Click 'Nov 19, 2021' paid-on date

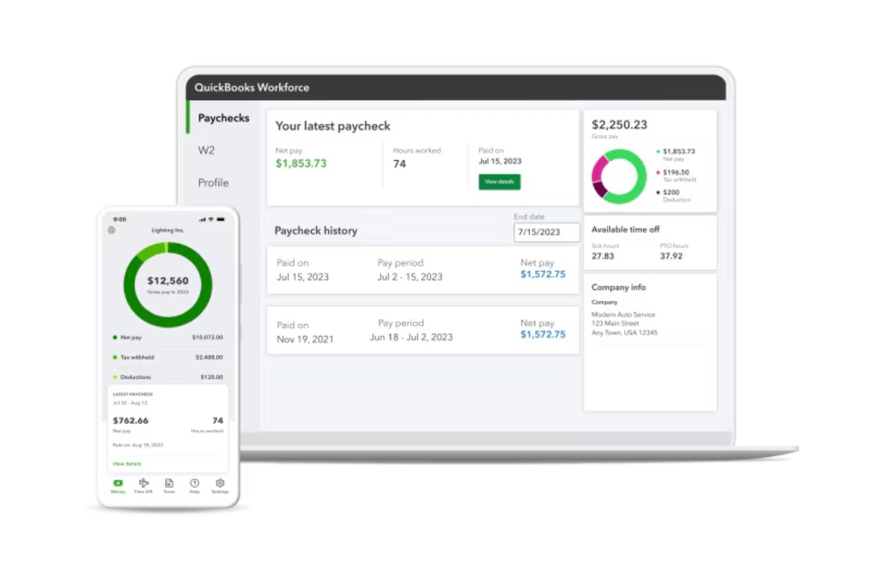click(x=305, y=339)
